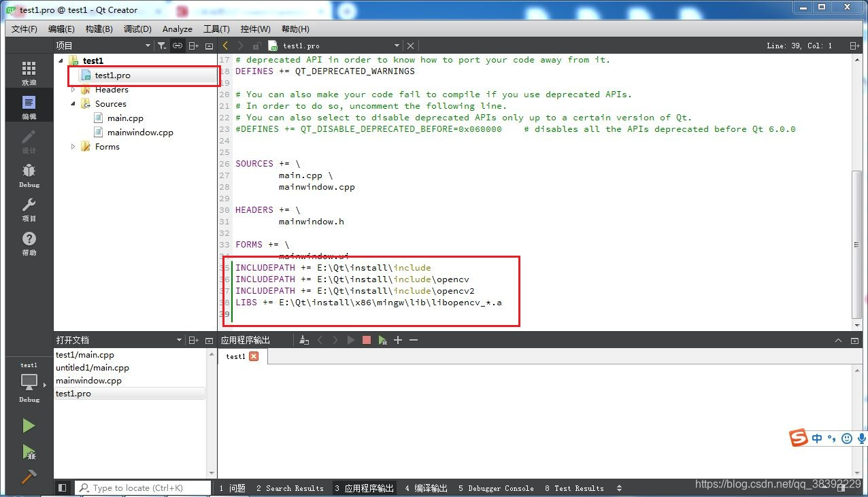This screenshot has width=868, height=497.
Task: Split the open documents panel
Action: point(194,340)
